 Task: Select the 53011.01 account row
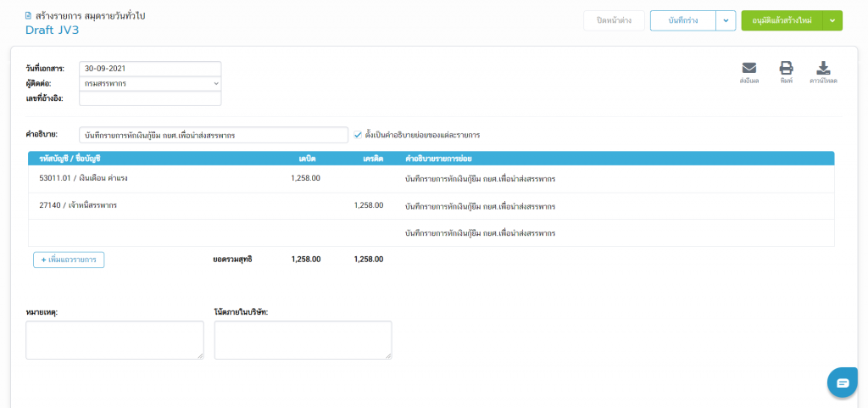[83, 179]
